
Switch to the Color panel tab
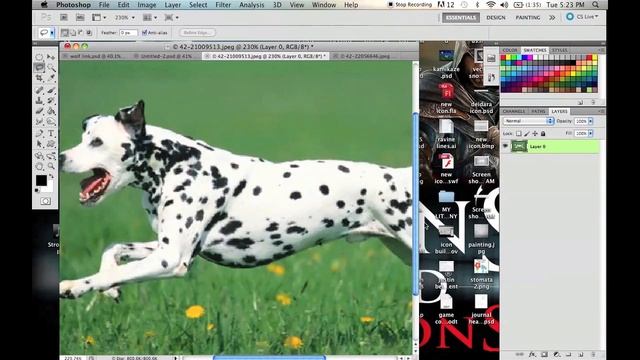[x=510, y=50]
